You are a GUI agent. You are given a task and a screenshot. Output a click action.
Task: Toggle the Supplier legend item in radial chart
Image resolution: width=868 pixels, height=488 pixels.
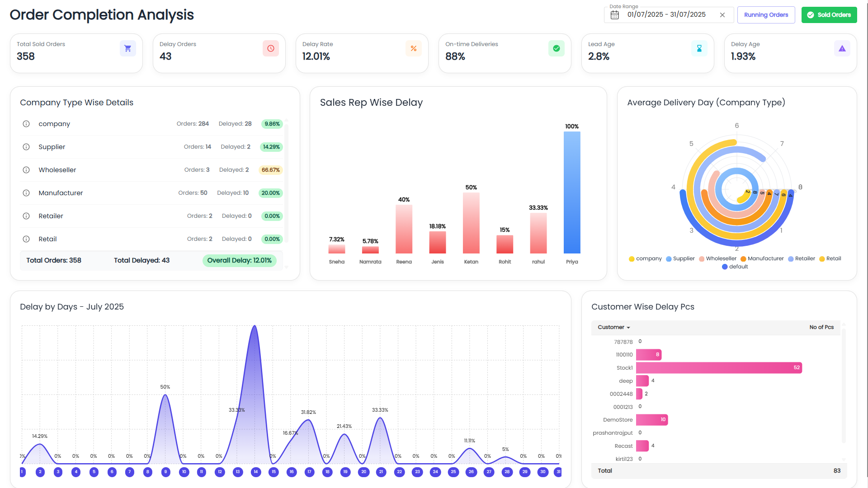pyautogui.click(x=680, y=258)
